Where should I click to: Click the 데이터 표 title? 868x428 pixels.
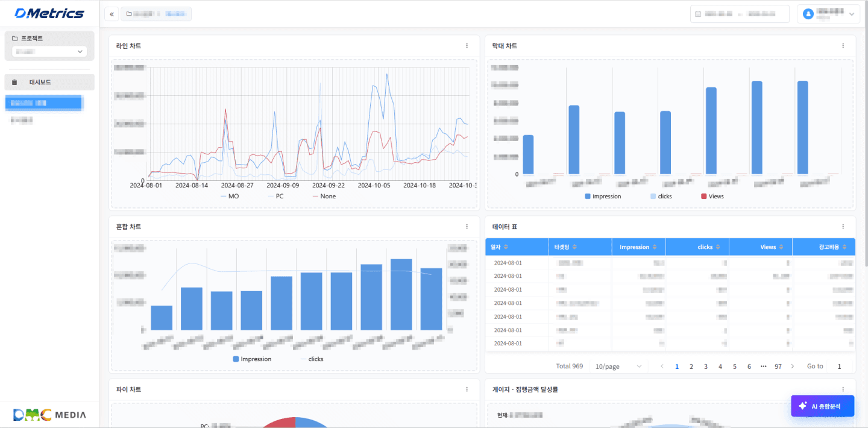tap(505, 227)
